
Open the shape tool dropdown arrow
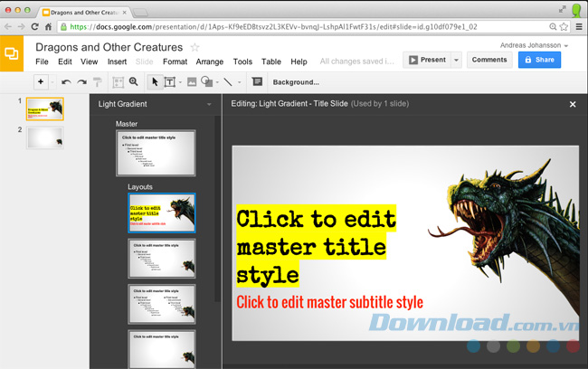pyautogui.click(x=217, y=82)
